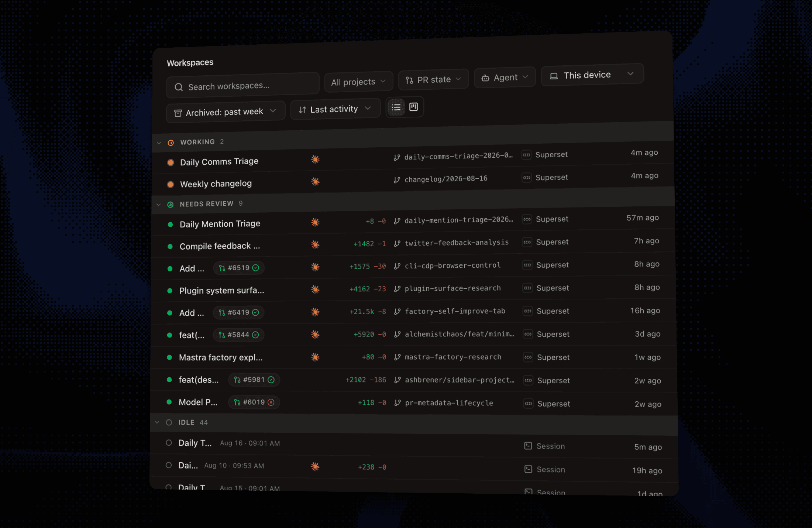This screenshot has height=528, width=812.
Task: Open the Mastra factory expl... workspace
Action: [x=221, y=357]
